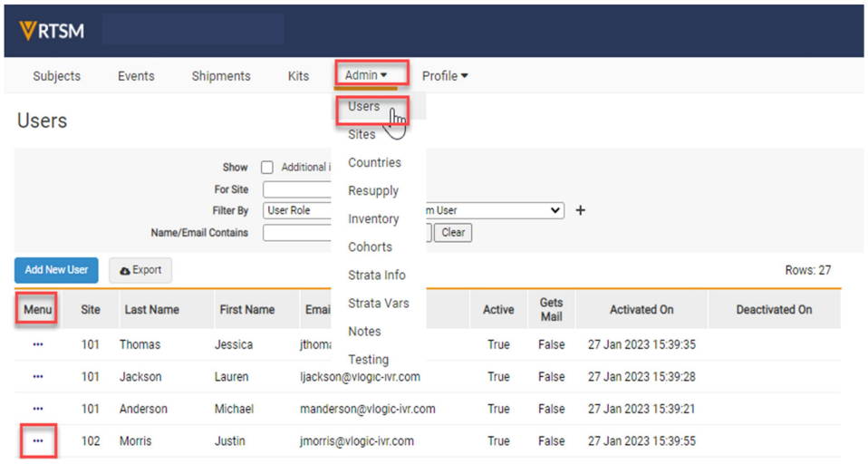Image resolution: width=868 pixels, height=464 pixels.
Task: Switch to the Shipments tab
Action: point(221,76)
